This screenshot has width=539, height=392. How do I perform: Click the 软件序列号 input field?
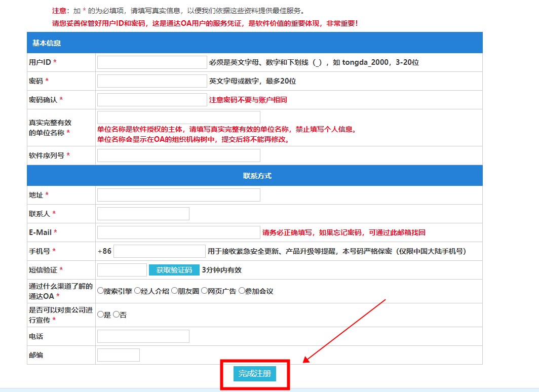point(178,155)
